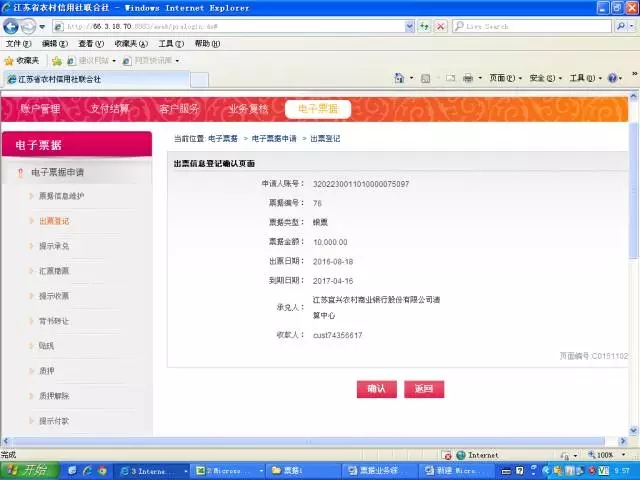Click the due date 2017-04-16

[333, 281]
